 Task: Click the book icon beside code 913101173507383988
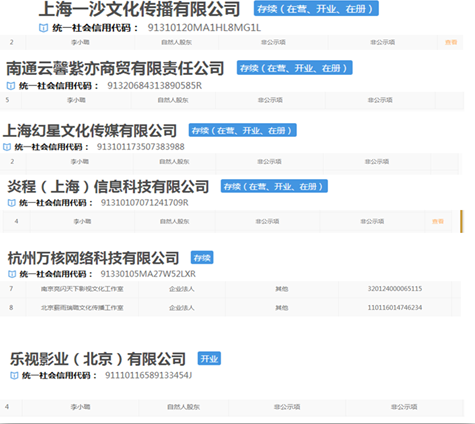(x=7, y=147)
